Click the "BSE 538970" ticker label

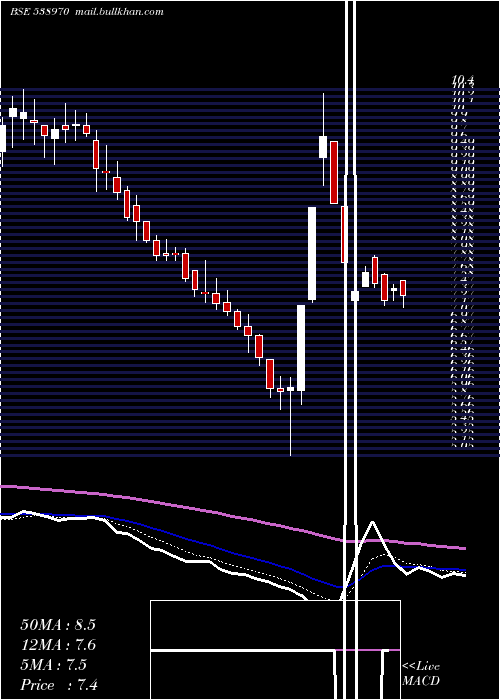coord(39,12)
